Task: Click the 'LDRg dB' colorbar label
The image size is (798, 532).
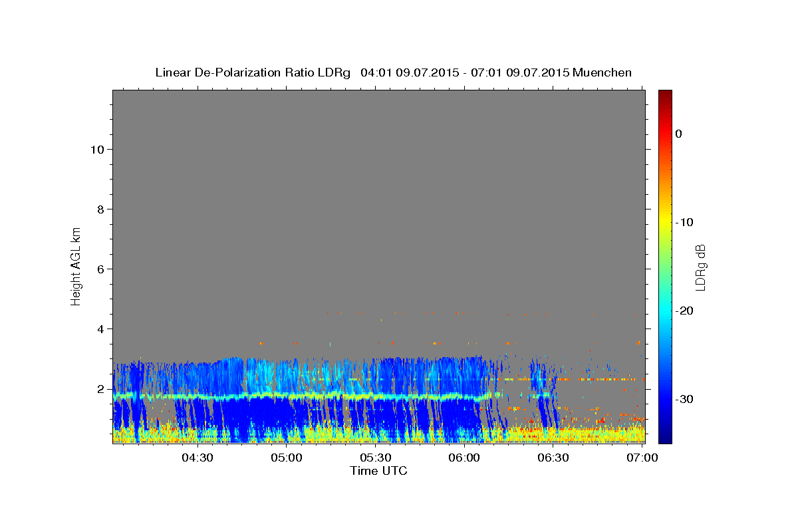Action: (x=700, y=267)
